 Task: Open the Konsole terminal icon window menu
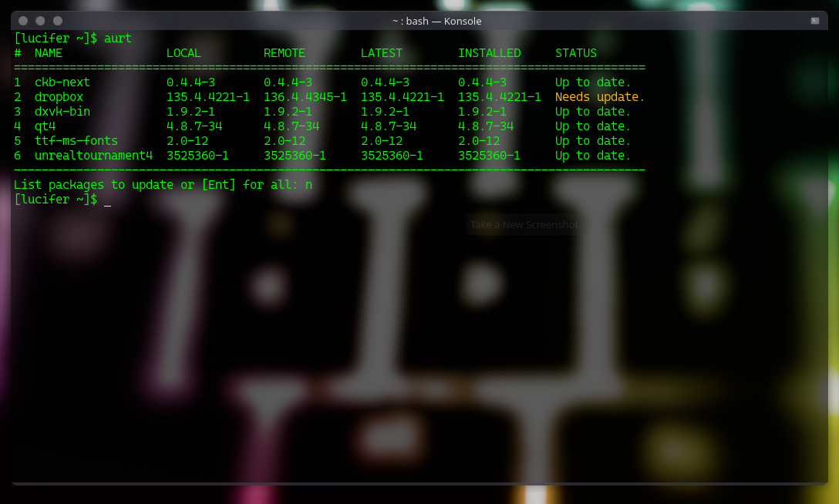(815, 21)
